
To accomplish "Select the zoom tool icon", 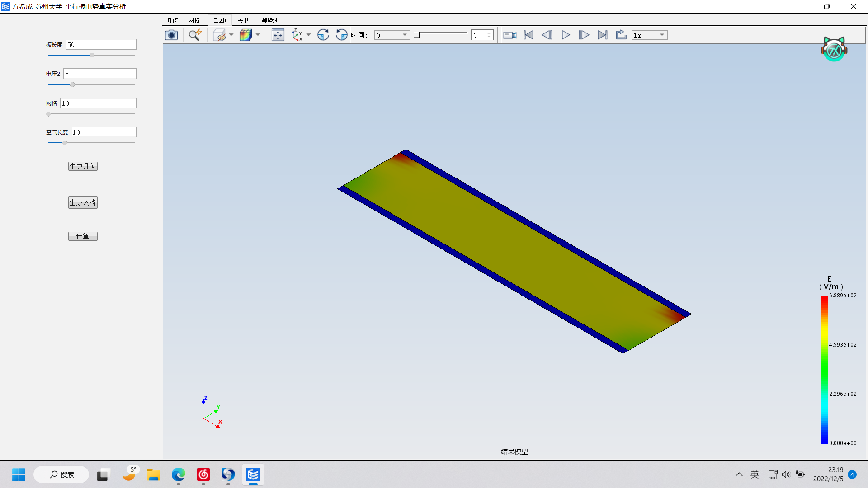I will click(x=194, y=35).
